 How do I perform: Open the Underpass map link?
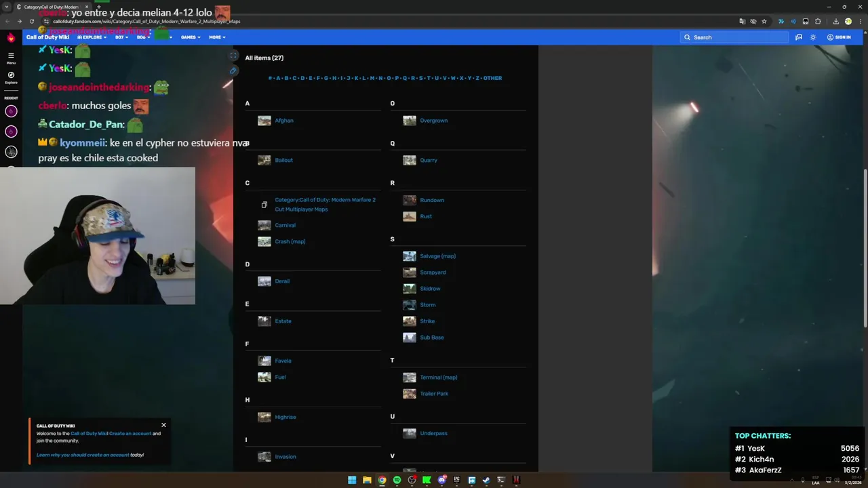(x=433, y=433)
